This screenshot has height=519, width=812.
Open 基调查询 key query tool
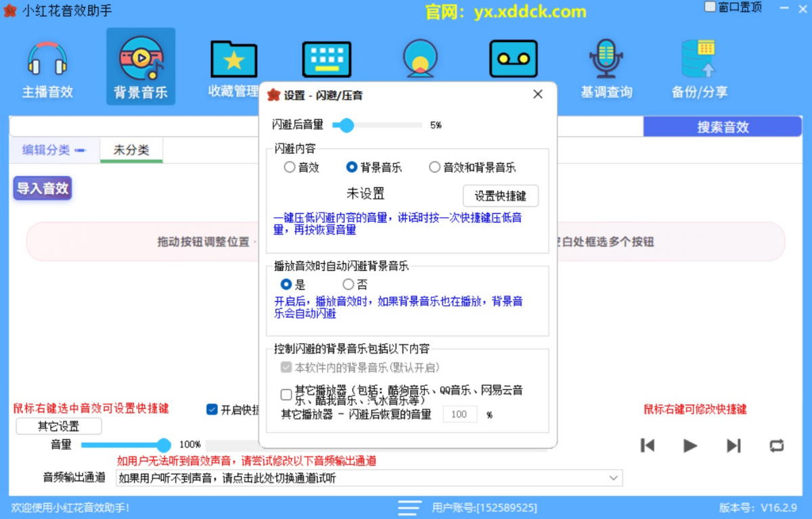coord(606,66)
